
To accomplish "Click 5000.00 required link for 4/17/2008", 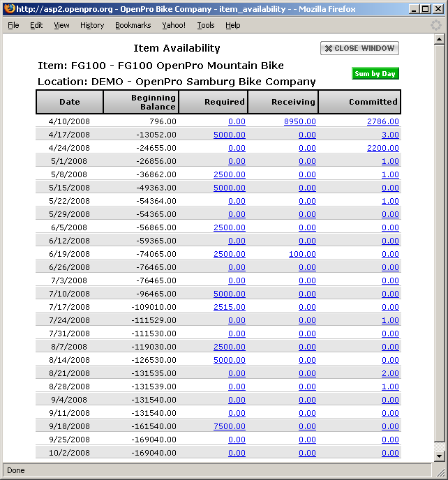I will (x=230, y=135).
